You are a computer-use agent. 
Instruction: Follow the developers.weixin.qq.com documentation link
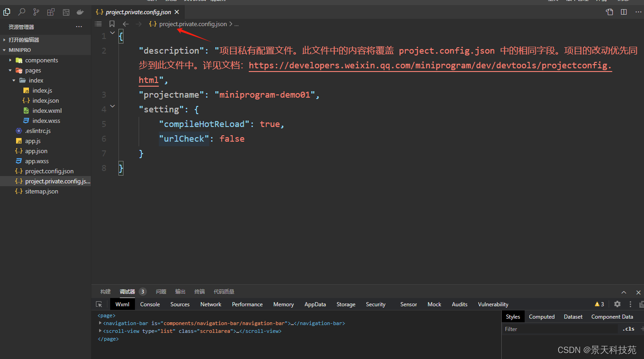point(430,66)
